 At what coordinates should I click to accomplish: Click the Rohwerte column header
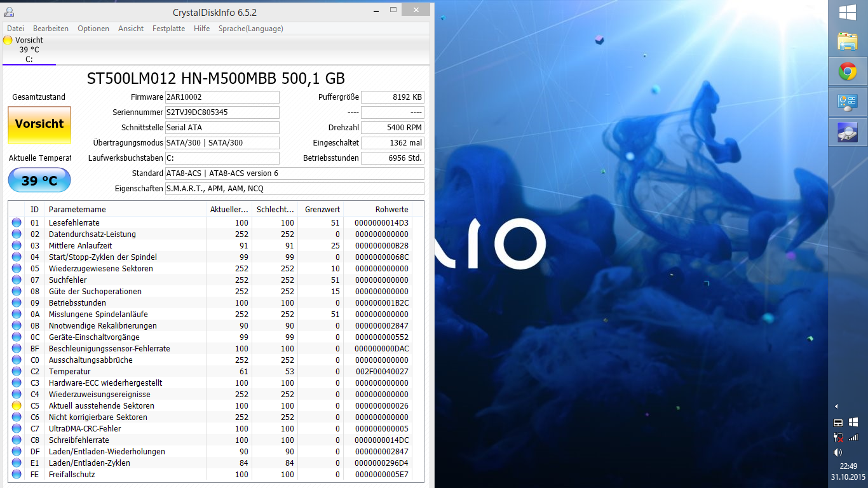pyautogui.click(x=378, y=209)
